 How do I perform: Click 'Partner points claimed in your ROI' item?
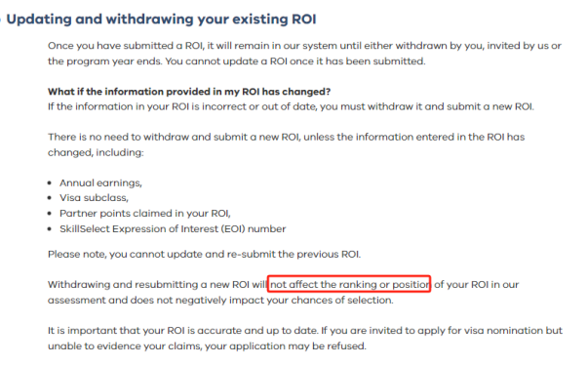coord(144,214)
